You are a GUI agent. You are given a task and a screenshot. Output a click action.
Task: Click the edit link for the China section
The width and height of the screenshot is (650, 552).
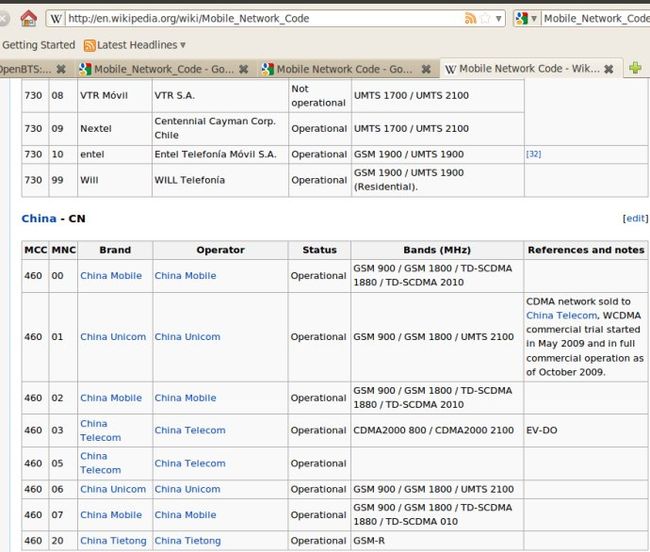[635, 218]
